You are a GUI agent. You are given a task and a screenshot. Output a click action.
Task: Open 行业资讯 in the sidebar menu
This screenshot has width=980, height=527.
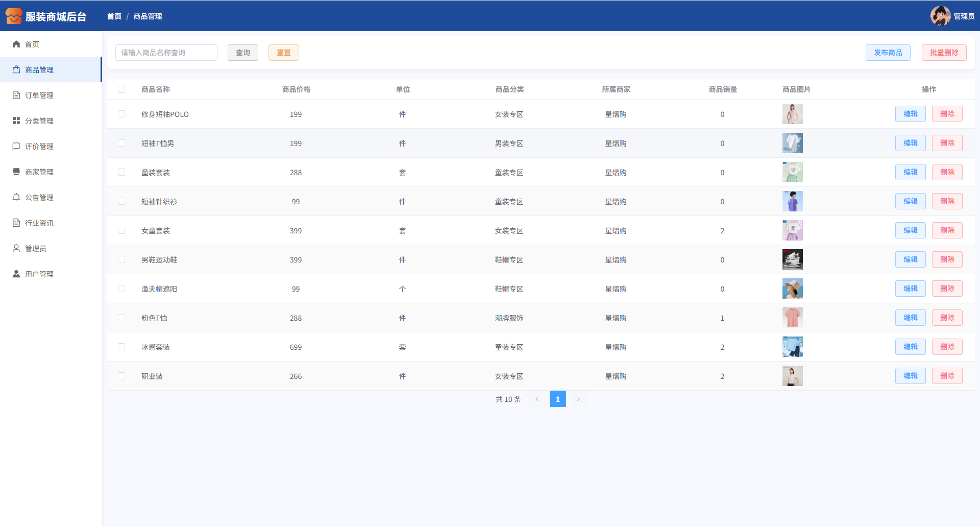click(x=39, y=223)
